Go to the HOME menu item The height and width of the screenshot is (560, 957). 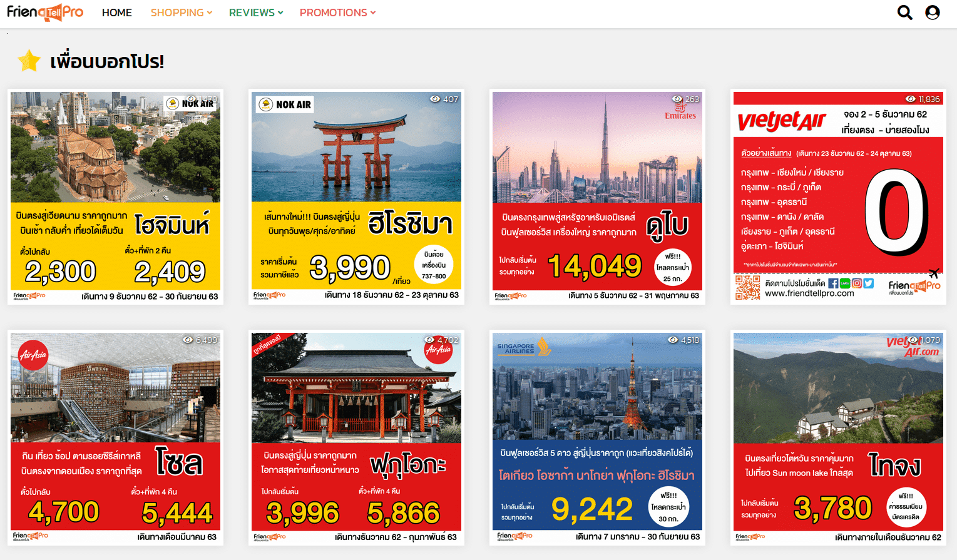[117, 13]
